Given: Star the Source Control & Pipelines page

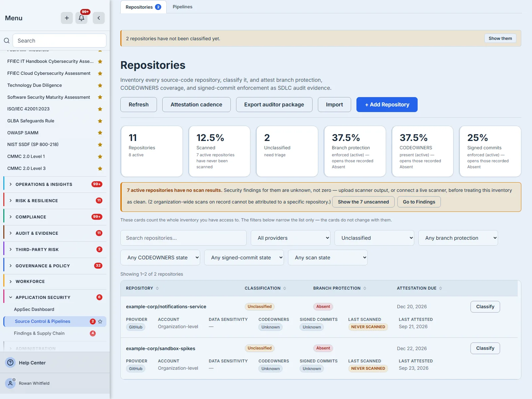Looking at the screenshot, I should point(100,322).
